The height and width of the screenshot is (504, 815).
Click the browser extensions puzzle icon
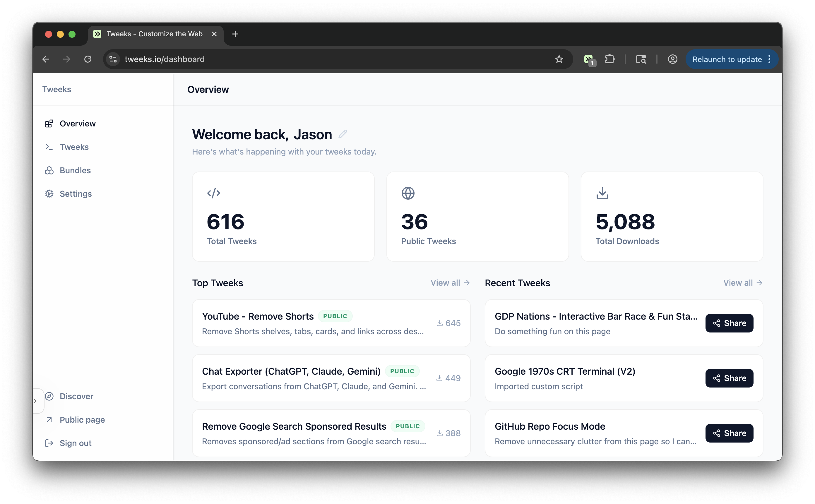610,59
